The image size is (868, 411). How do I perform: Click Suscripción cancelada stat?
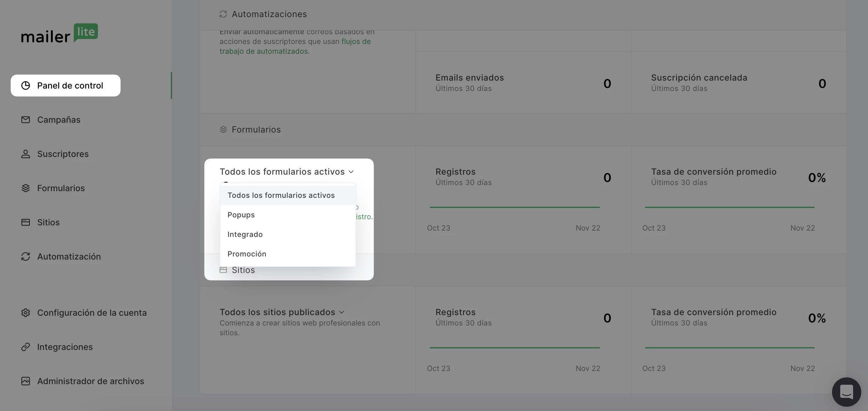pyautogui.click(x=699, y=78)
